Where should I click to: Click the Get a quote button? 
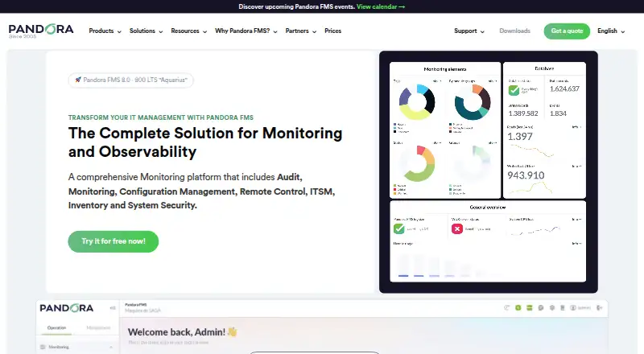coord(567,31)
